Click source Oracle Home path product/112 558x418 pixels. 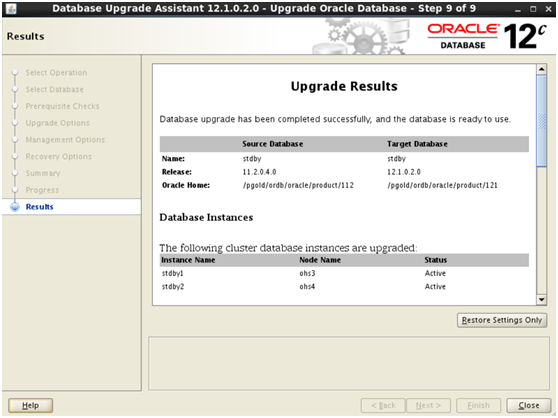(x=298, y=185)
